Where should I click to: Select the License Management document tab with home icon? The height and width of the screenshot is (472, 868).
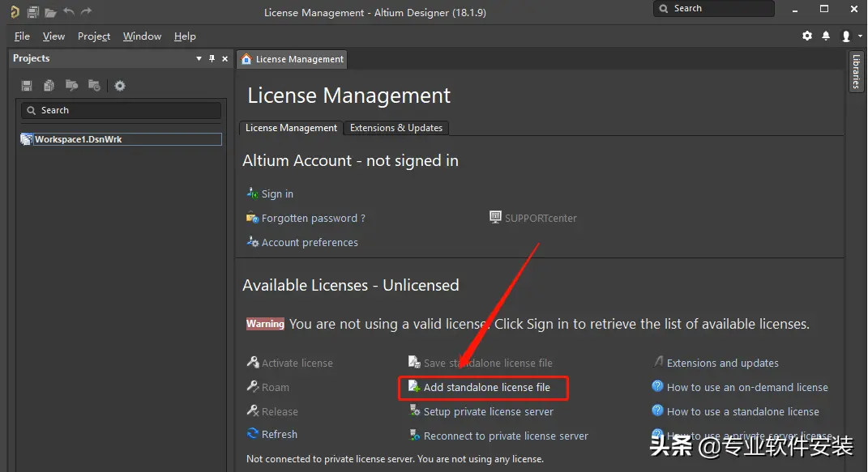click(x=293, y=59)
